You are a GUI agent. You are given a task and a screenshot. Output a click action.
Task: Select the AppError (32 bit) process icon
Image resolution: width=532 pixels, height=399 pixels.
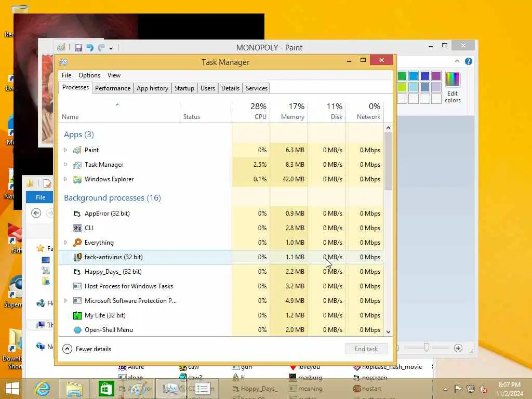point(77,214)
